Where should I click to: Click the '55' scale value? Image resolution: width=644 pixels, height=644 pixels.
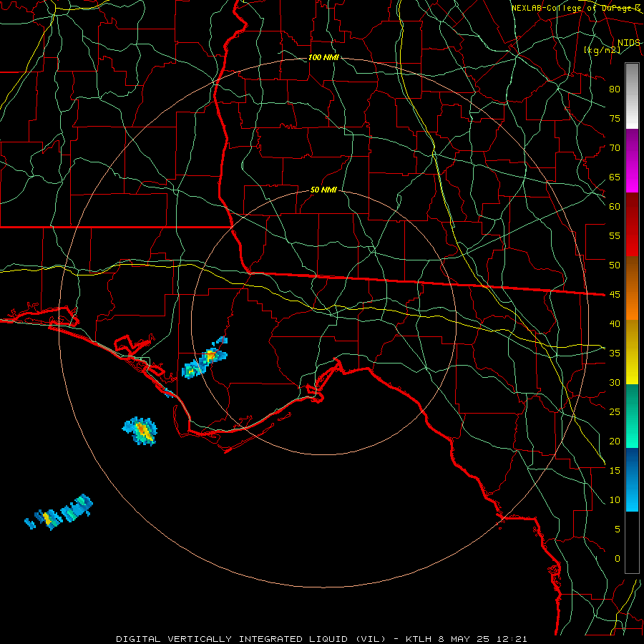(615, 235)
